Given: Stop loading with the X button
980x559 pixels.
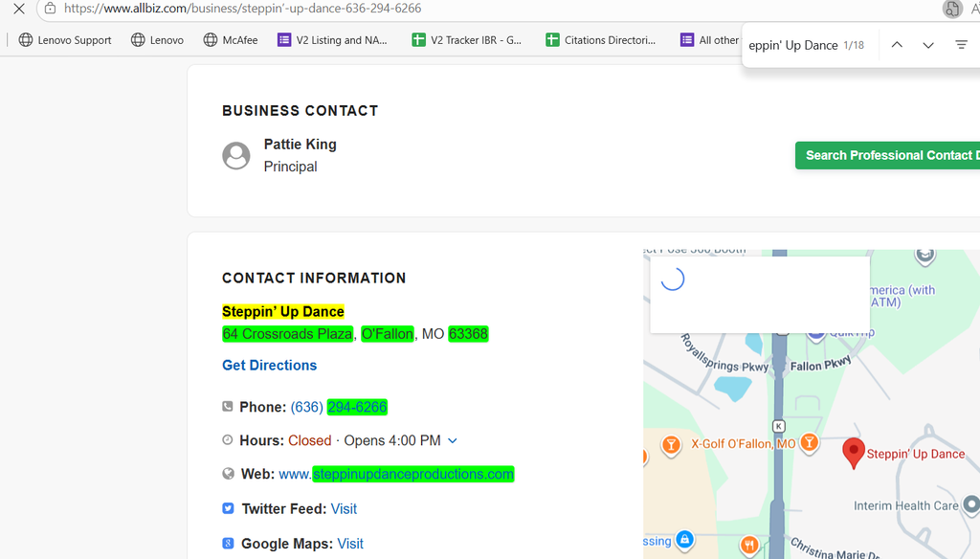Looking at the screenshot, I should (x=19, y=9).
